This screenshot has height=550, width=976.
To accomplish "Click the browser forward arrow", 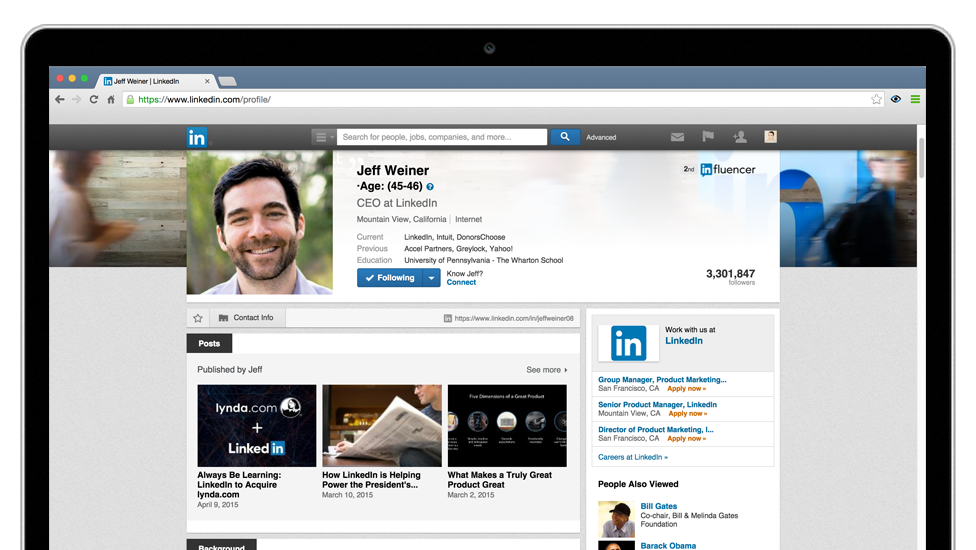I will pyautogui.click(x=77, y=100).
